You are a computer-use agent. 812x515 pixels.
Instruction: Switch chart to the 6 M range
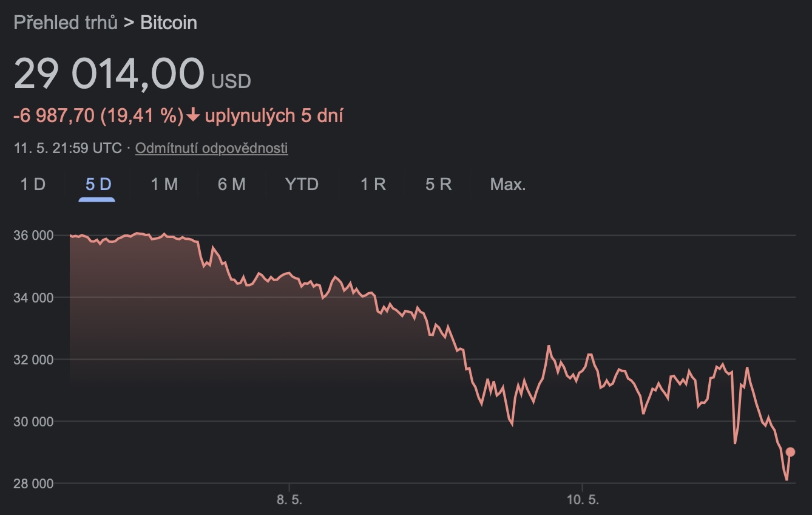click(231, 184)
